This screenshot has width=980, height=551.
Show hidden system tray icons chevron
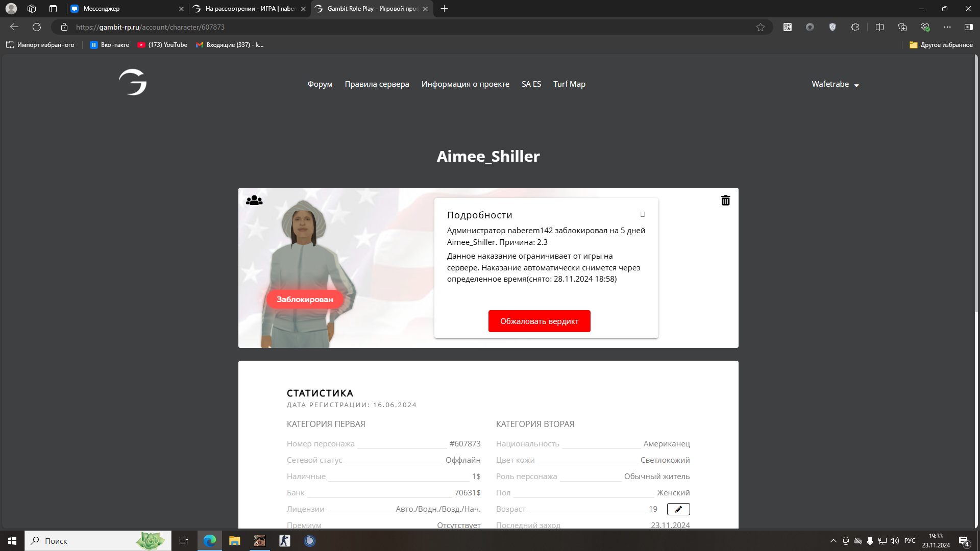833,541
